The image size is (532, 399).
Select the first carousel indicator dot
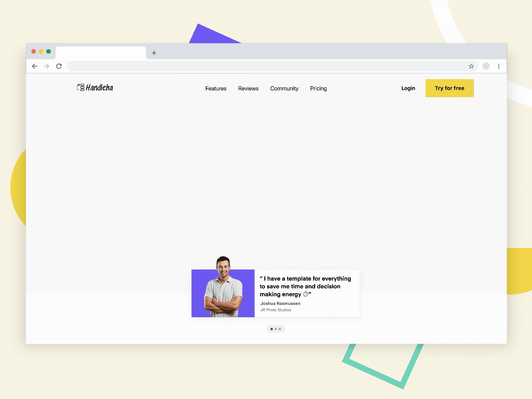(x=271, y=329)
